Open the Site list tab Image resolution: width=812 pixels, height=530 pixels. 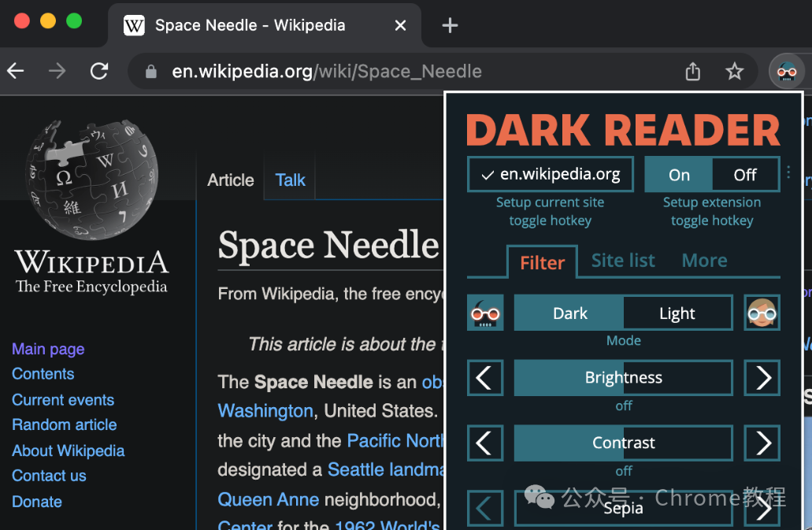pyautogui.click(x=623, y=261)
